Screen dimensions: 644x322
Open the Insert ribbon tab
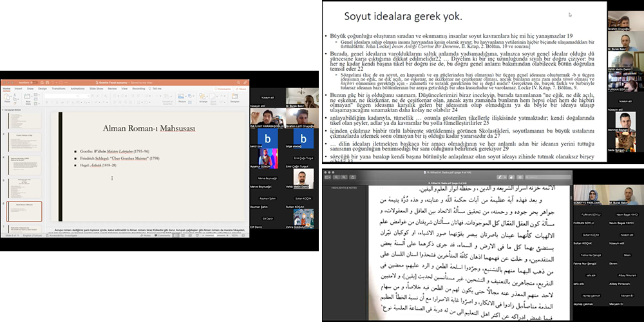pos(19,89)
